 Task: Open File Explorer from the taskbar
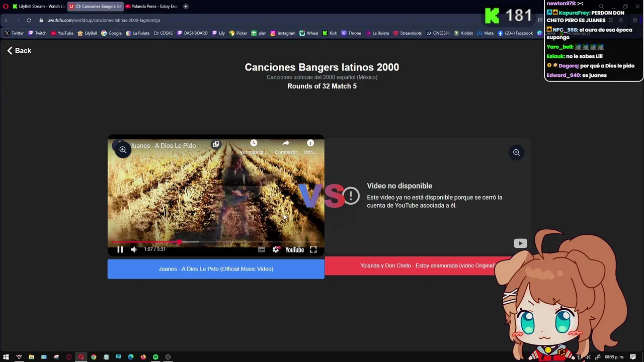click(31, 357)
